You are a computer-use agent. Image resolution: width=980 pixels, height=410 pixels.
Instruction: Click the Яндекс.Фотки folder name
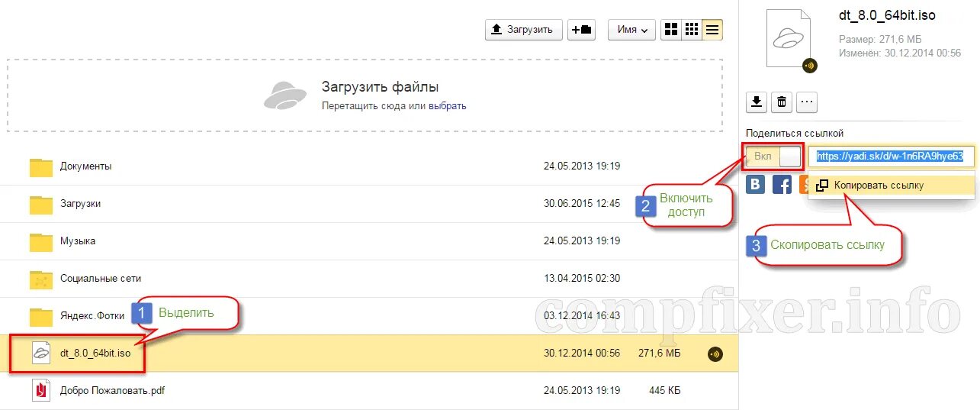point(93,316)
